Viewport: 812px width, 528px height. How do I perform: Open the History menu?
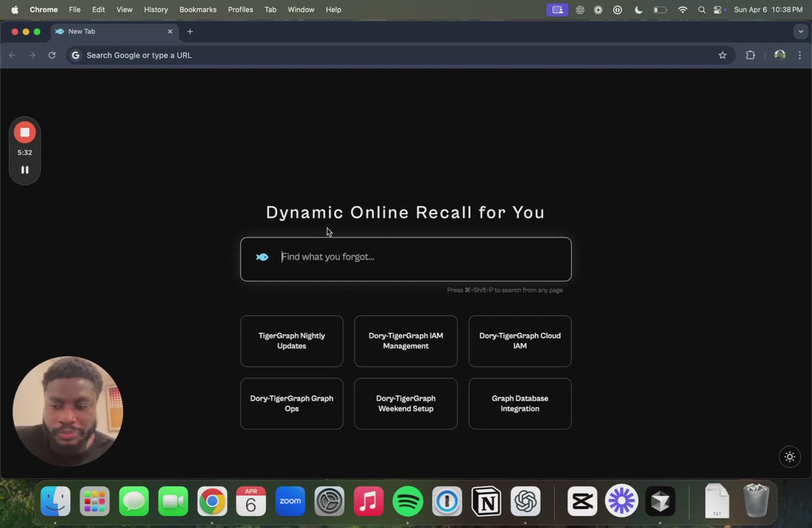click(156, 10)
